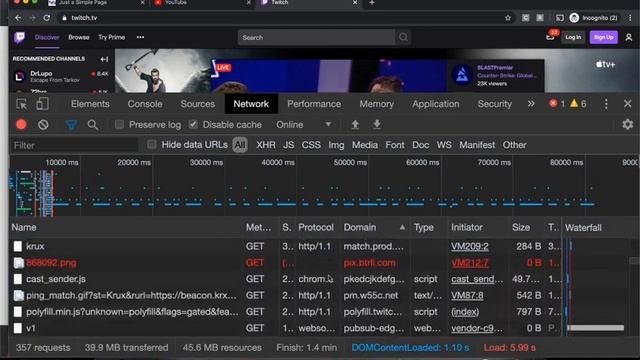Show more DevTools tabs chevron
640x360 pixels.
click(531, 104)
